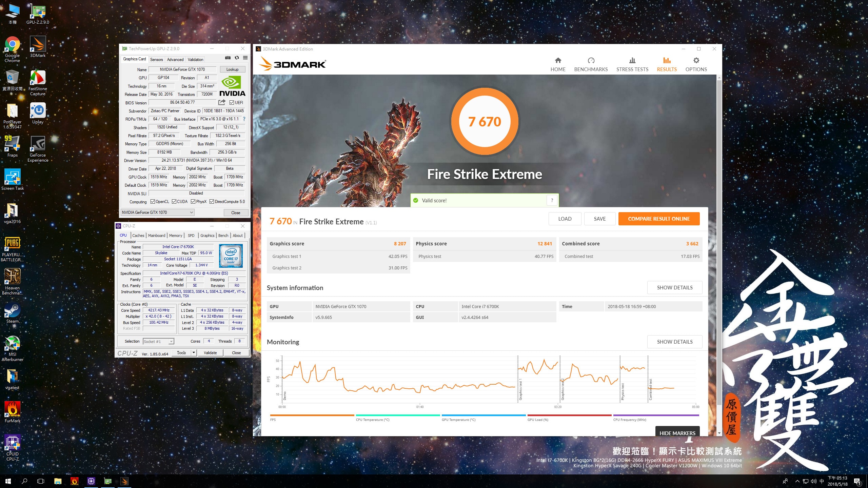This screenshot has height=488, width=868.
Task: Open the Options gear icon in 3DMark
Action: (x=696, y=61)
